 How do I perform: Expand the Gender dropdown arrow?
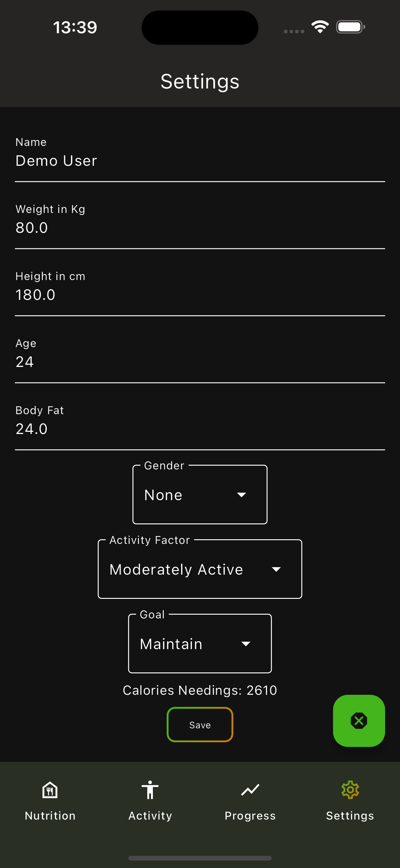coord(242,495)
